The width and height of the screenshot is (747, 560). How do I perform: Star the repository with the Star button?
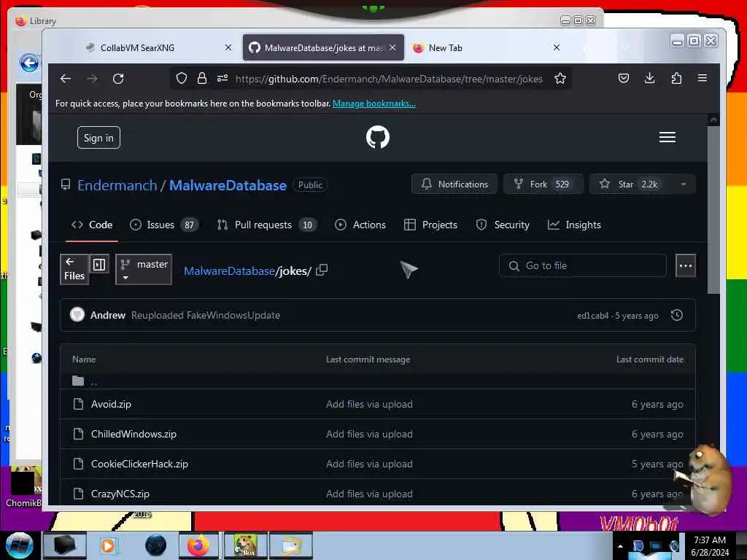[x=631, y=184]
